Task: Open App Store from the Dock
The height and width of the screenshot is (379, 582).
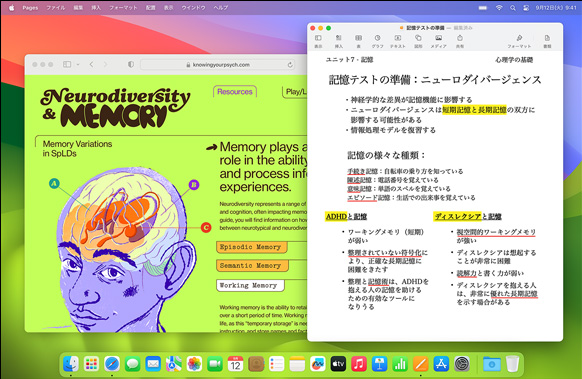Action: tap(441, 364)
